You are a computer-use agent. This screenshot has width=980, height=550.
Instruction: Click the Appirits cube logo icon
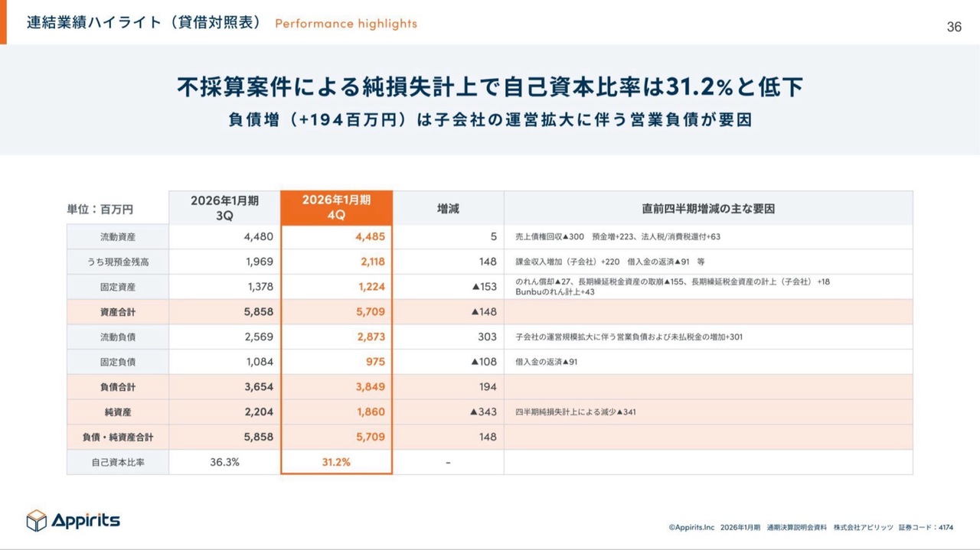coord(37,521)
